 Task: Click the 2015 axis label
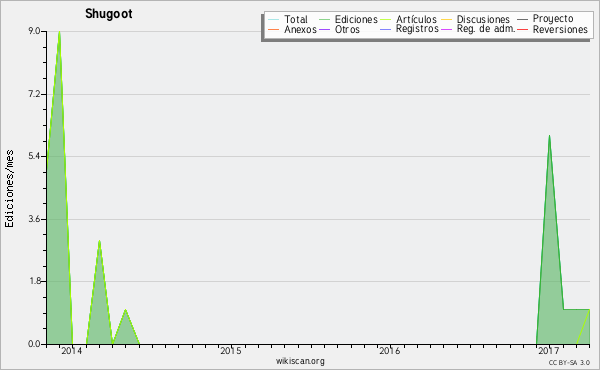click(x=231, y=350)
